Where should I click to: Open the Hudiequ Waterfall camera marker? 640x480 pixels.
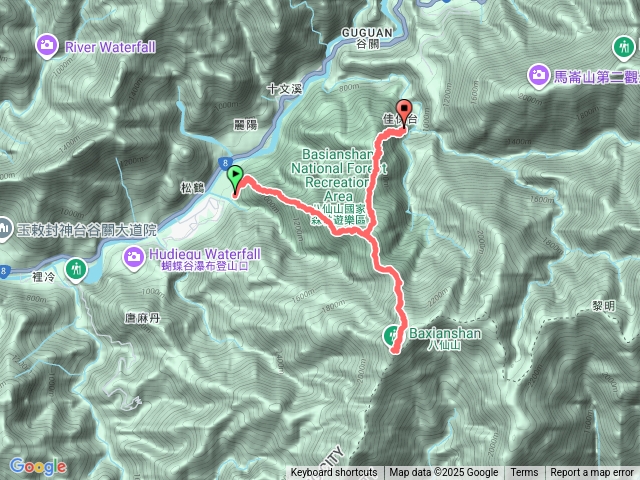134,258
